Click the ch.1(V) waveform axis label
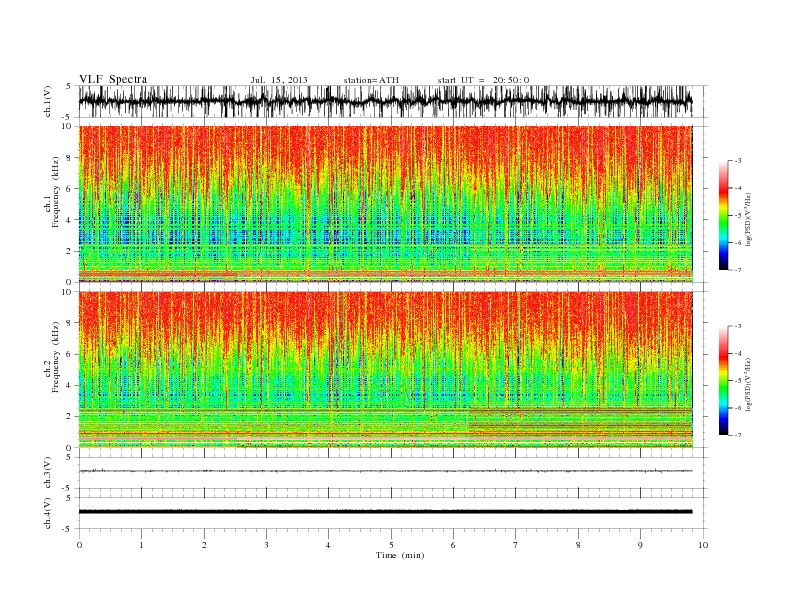Screen dimensions: 792x612 pos(48,101)
